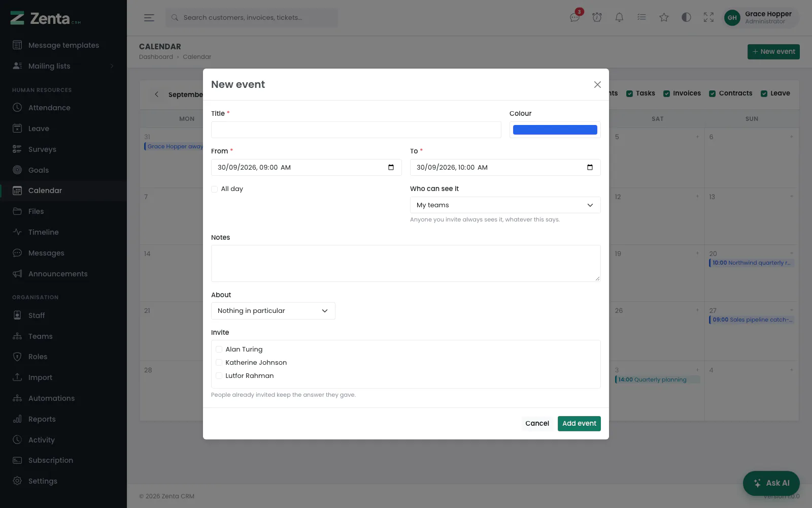
Task: Click the fullscreen expand icon
Action: tap(708, 17)
